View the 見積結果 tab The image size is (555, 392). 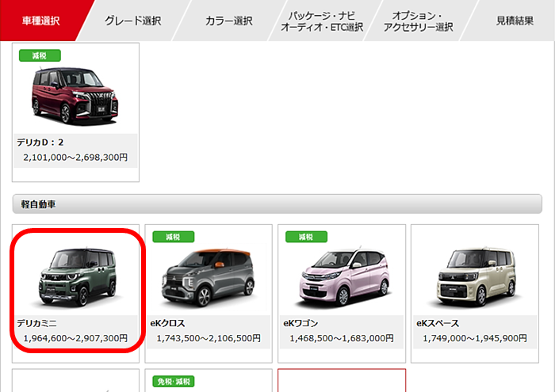pyautogui.click(x=515, y=21)
